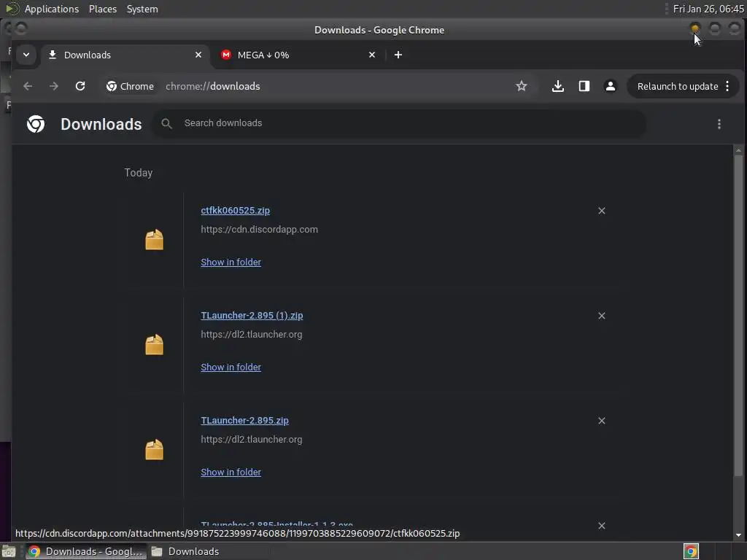
Task: Select Downloads - Google Chrome taskbar button
Action: 86,551
